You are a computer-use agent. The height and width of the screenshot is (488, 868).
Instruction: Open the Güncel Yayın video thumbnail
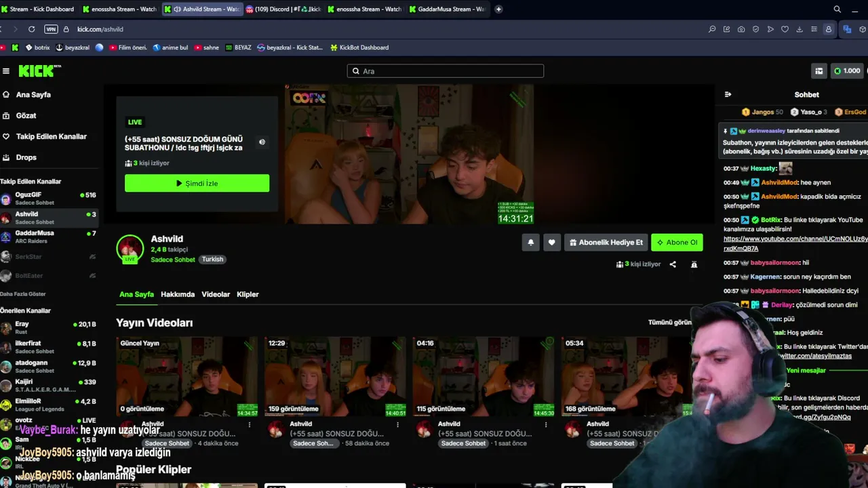point(186,377)
